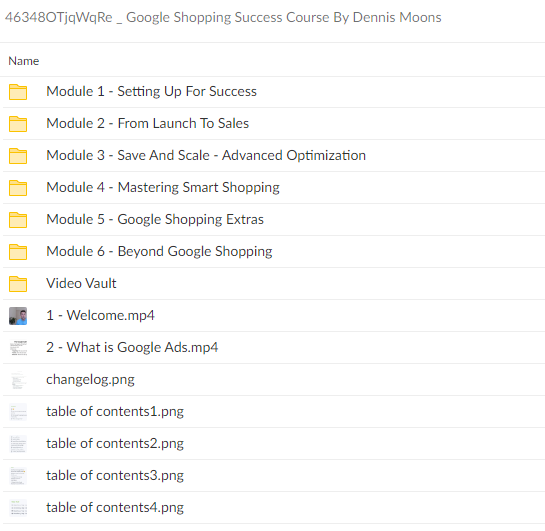The width and height of the screenshot is (545, 531).
Task: Click thumbnail for table of contents2.png
Action: point(18,444)
